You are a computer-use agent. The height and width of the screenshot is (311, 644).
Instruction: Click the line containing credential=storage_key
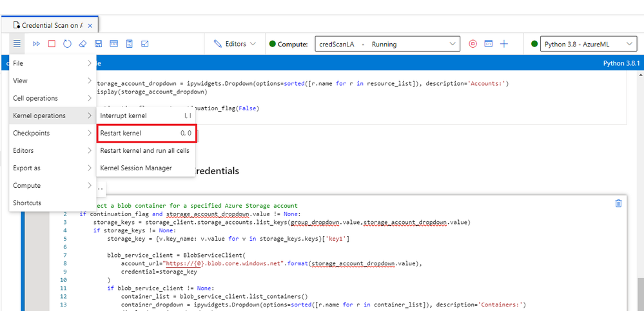[x=159, y=271]
